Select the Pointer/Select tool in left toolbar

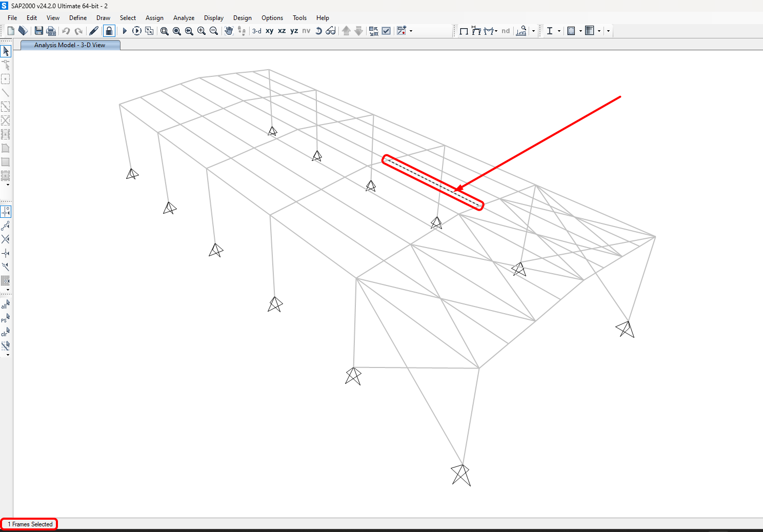[6, 51]
